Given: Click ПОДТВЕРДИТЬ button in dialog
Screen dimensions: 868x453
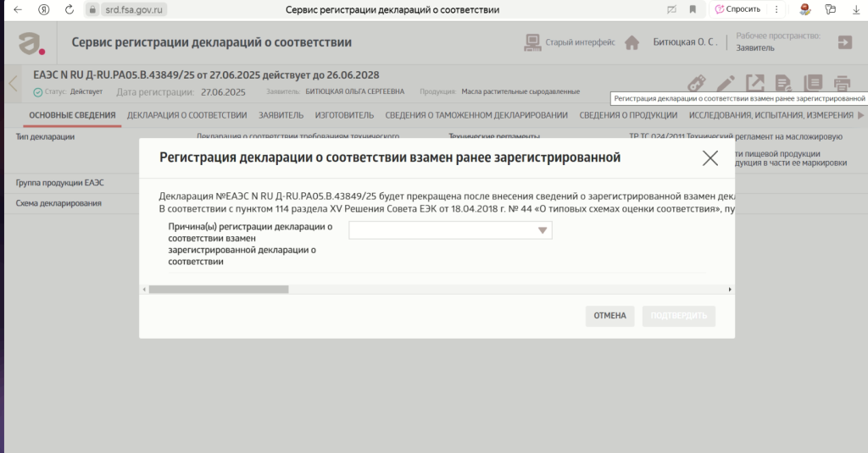Looking at the screenshot, I should [679, 316].
